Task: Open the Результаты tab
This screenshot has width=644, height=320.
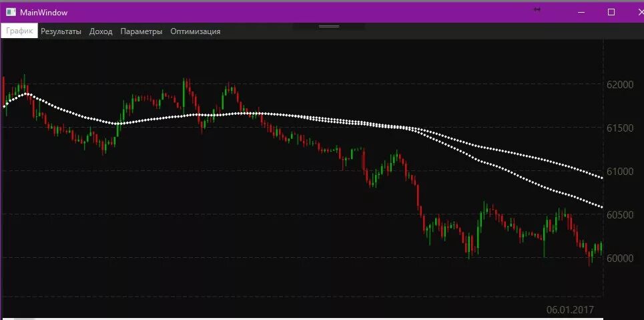Action: pyautogui.click(x=61, y=31)
